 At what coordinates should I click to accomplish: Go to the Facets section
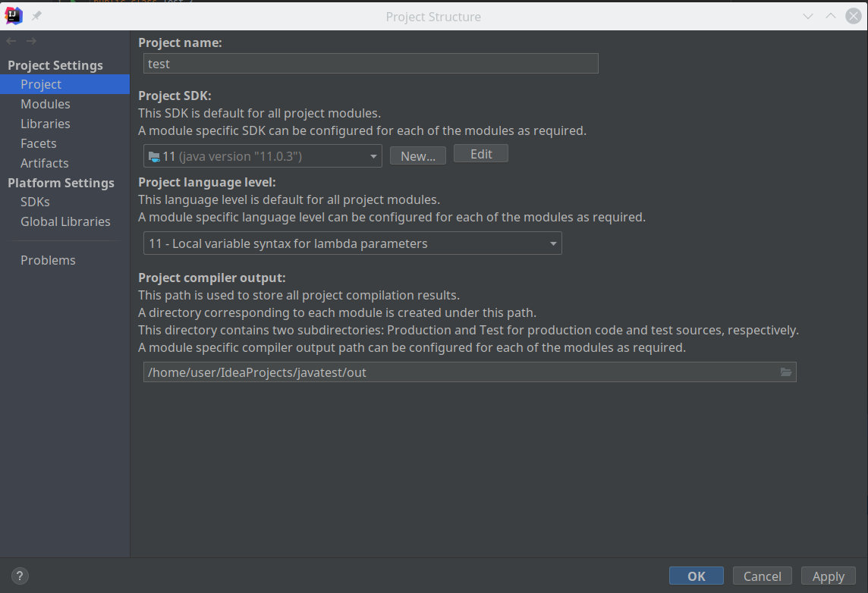[x=38, y=144]
